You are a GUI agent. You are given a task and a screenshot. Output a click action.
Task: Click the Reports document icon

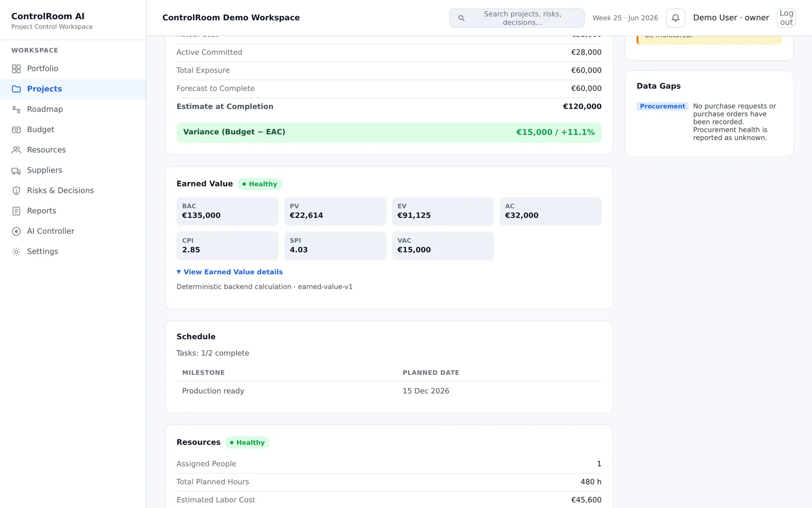pos(16,211)
